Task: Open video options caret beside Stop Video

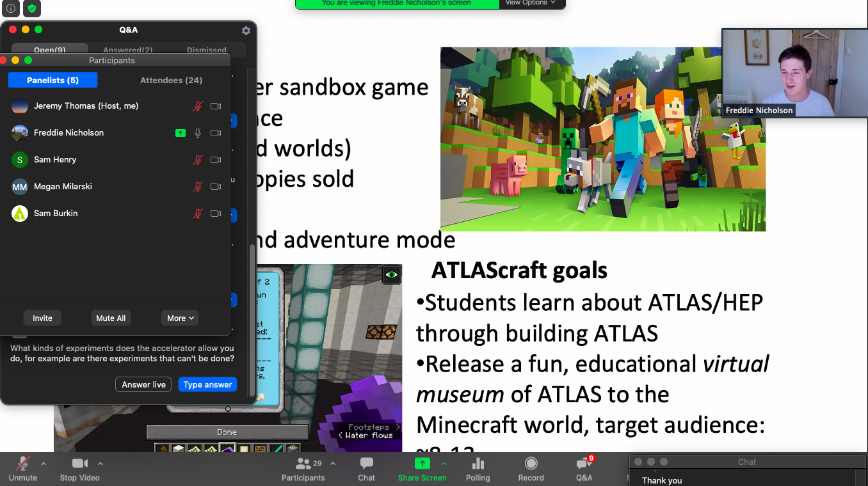Action: [100, 464]
